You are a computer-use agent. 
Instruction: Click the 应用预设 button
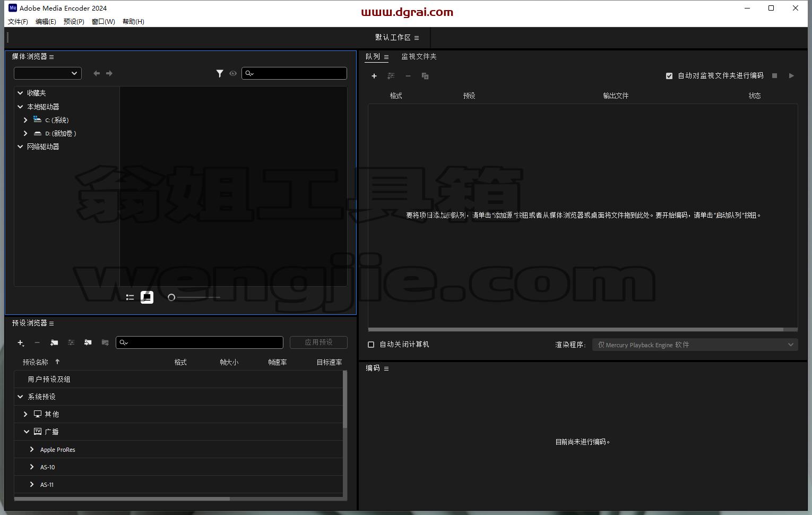pos(318,342)
